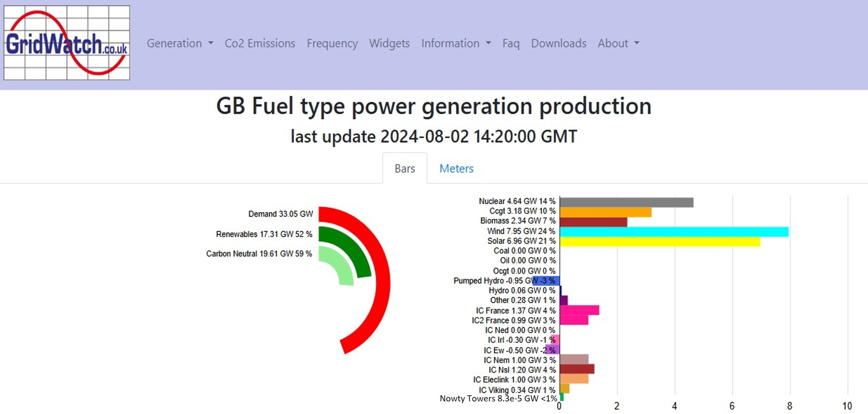Click the 'Nuclear 4.64 GW 14 %' label

517,201
